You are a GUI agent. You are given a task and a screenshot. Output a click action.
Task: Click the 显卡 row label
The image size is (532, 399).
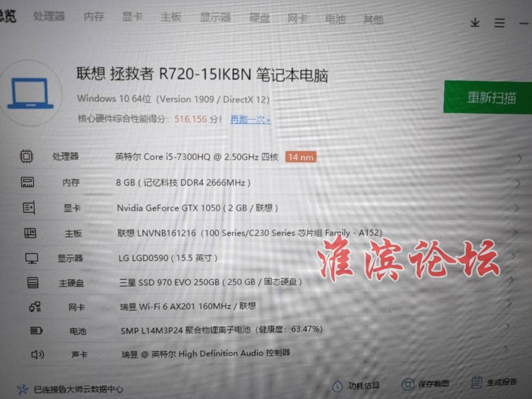72,208
